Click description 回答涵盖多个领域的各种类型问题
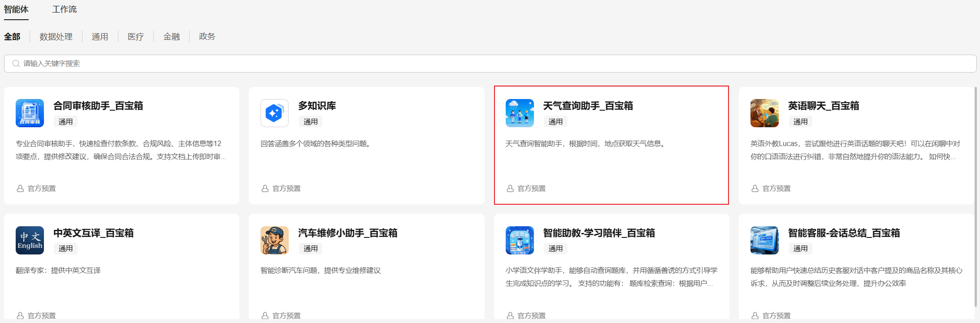The height and width of the screenshot is (323, 980). pyautogui.click(x=316, y=144)
